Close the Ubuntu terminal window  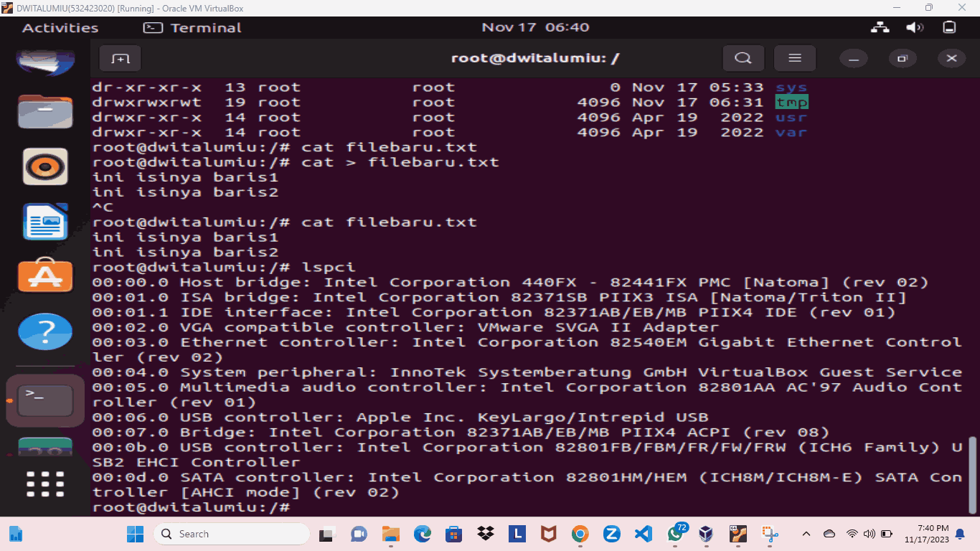click(952, 58)
